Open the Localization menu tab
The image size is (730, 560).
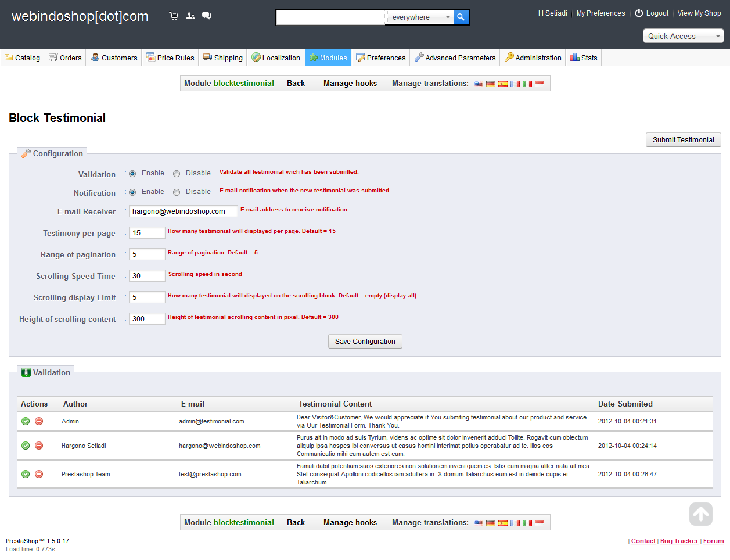coord(276,58)
